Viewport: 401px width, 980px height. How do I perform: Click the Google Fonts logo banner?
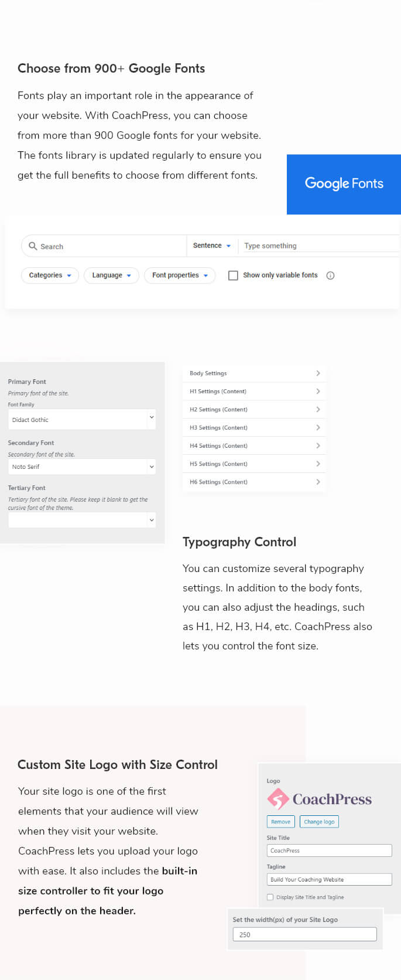344,184
